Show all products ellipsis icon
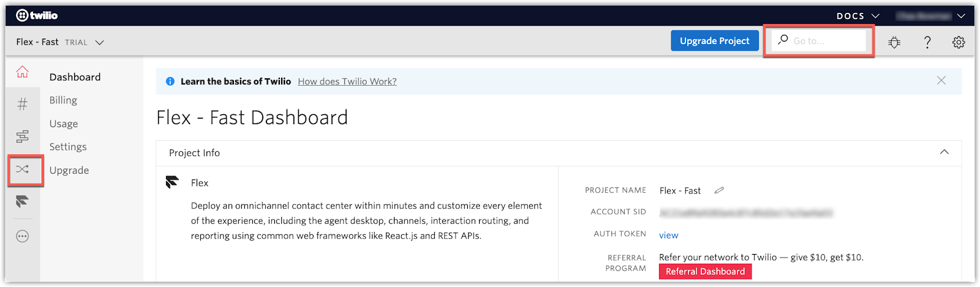Viewport: 980px width, 287px height. click(23, 236)
